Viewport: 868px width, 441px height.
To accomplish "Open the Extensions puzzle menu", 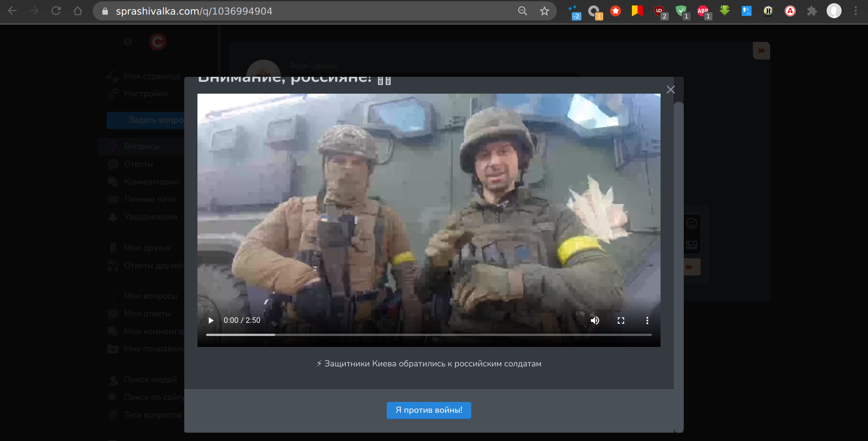I will [x=812, y=11].
